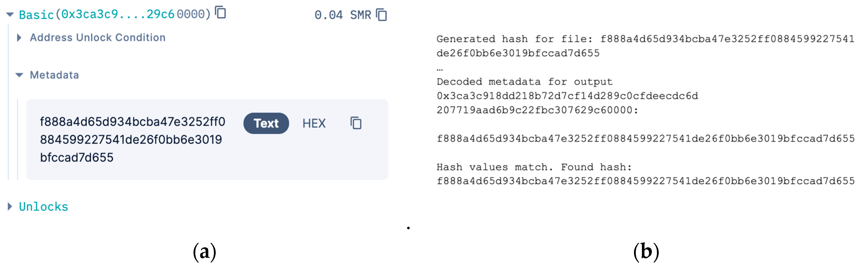868x269 pixels.
Task: Click the figure label (b)
Action: (x=646, y=252)
